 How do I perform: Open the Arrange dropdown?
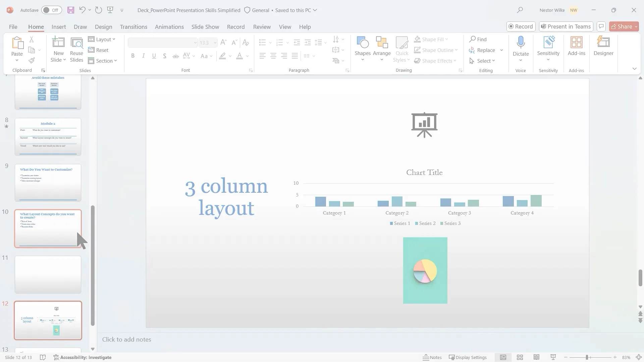[x=382, y=49]
